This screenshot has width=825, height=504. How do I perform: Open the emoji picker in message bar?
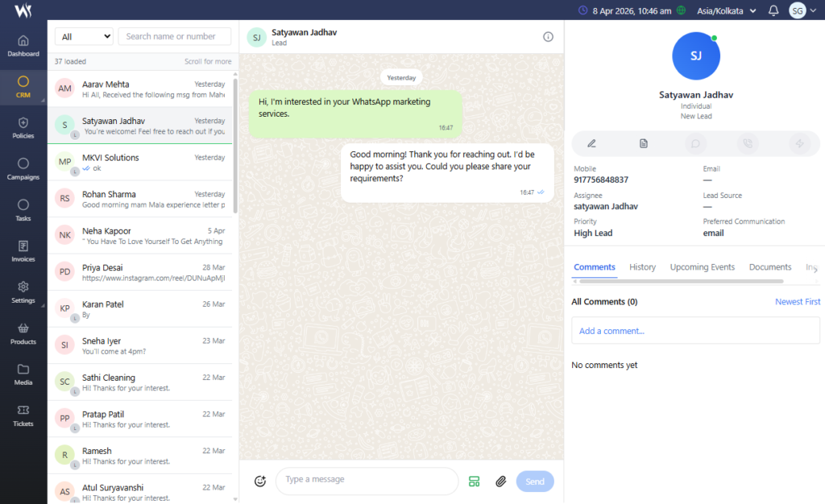click(259, 481)
